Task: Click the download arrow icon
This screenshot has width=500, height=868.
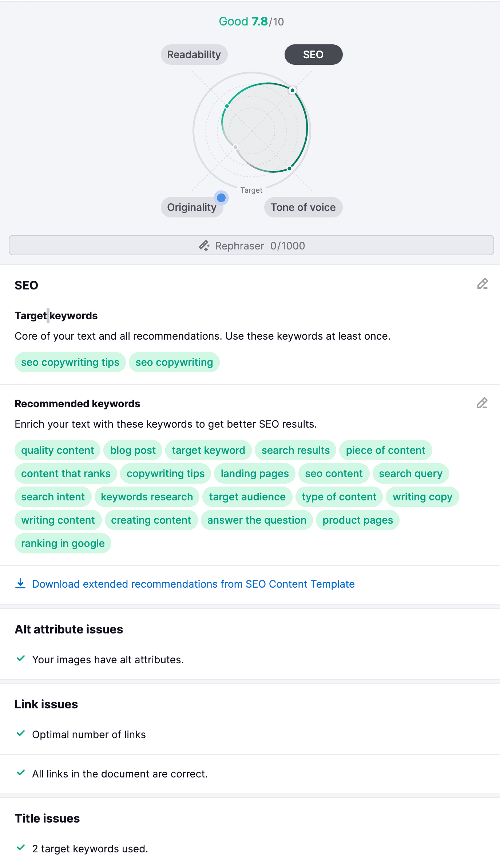Action: [20, 584]
